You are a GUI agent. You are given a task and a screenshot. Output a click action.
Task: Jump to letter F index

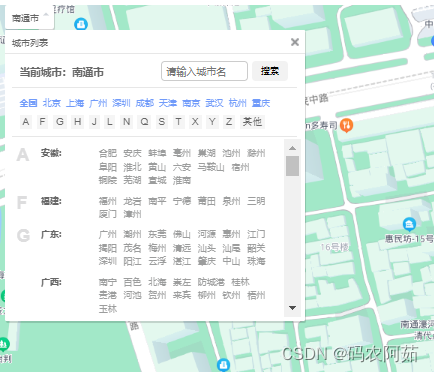point(42,122)
